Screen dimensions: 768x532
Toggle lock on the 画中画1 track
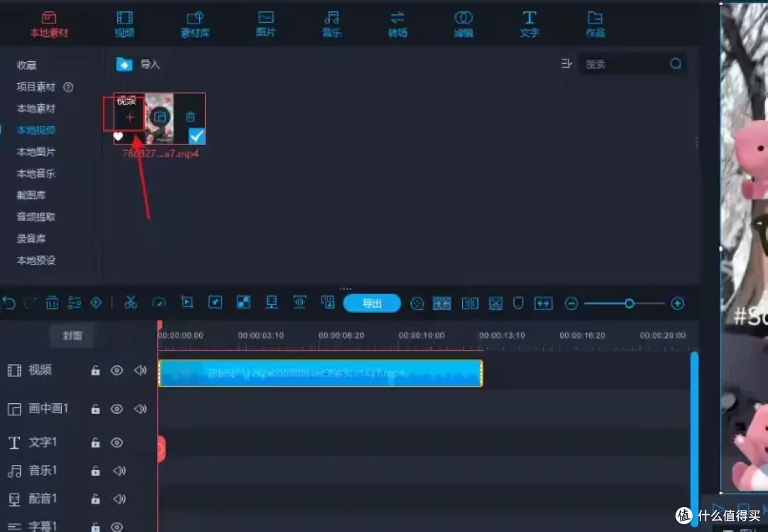(x=95, y=409)
